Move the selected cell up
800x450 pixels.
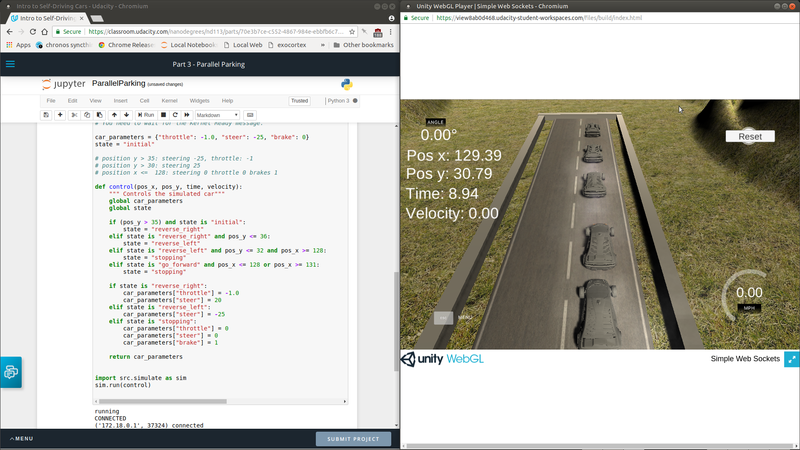pos(114,115)
